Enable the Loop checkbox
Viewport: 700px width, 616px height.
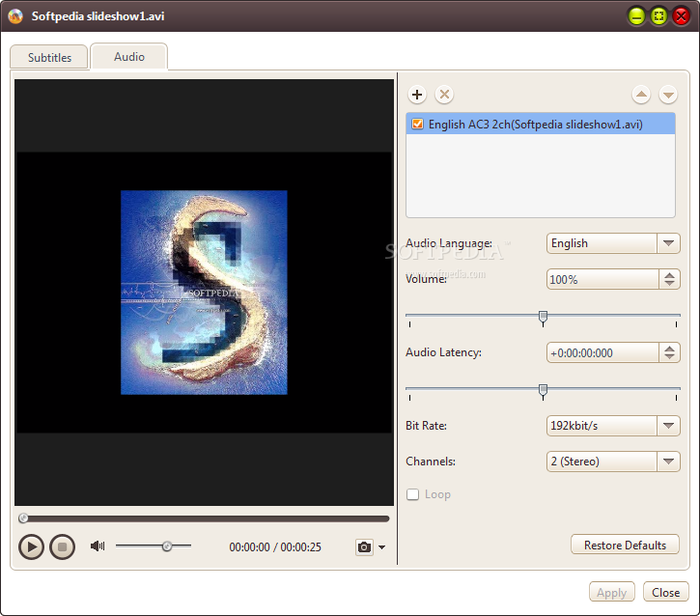[x=413, y=494]
